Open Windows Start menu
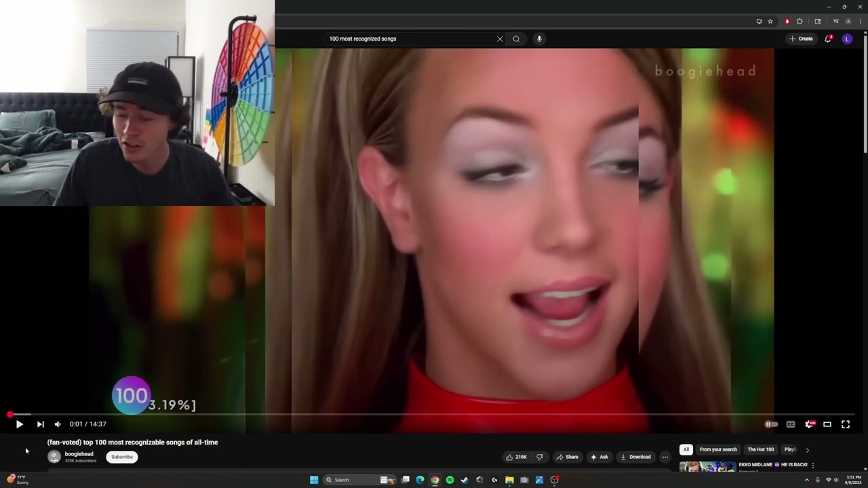 [314, 480]
